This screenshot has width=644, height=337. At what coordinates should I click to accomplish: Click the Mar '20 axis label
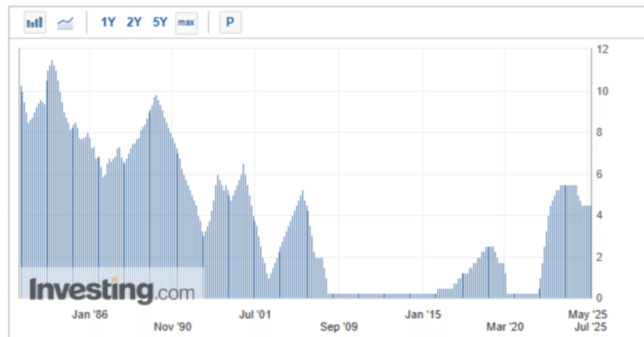(505, 327)
